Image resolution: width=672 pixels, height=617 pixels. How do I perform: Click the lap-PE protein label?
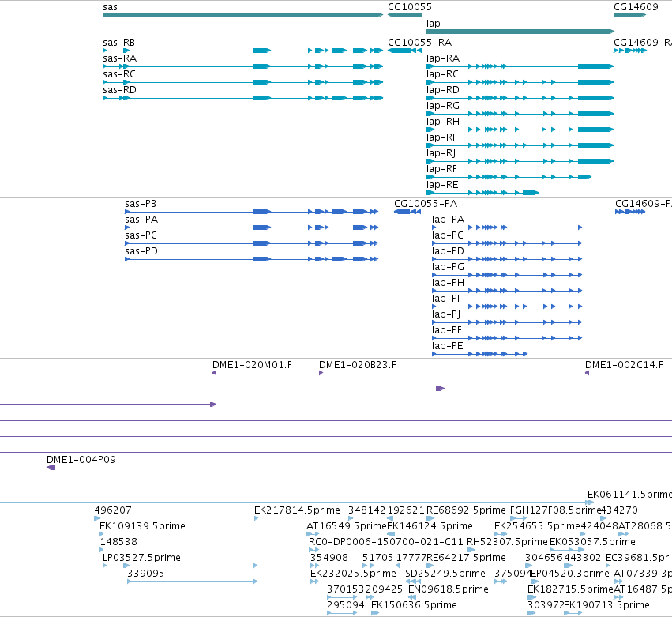pyautogui.click(x=448, y=347)
